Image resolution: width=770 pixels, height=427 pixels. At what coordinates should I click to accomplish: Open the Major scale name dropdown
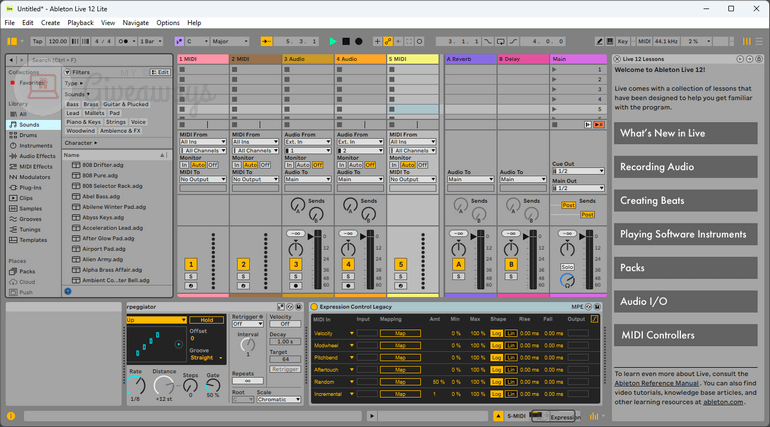tap(230, 41)
